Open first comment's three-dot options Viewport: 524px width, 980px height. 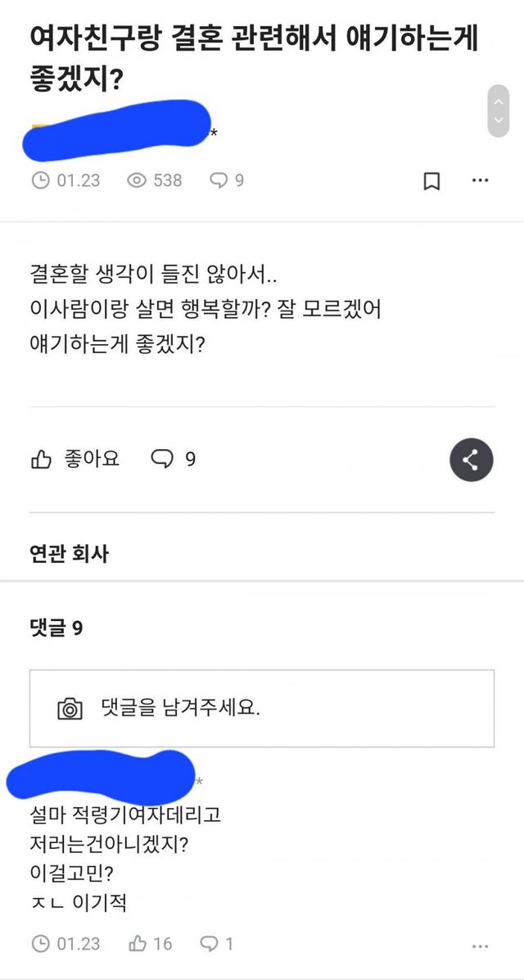pos(481,945)
